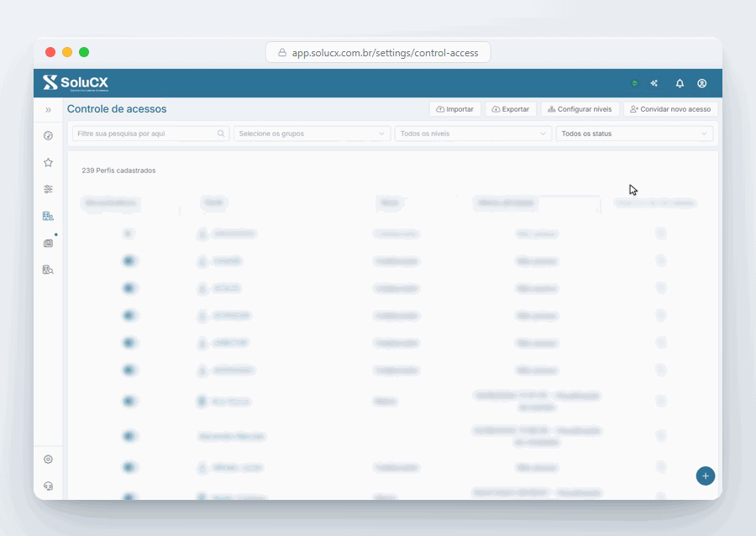Open the building search icon in sidebar
This screenshot has width=756, height=536.
coord(48,270)
